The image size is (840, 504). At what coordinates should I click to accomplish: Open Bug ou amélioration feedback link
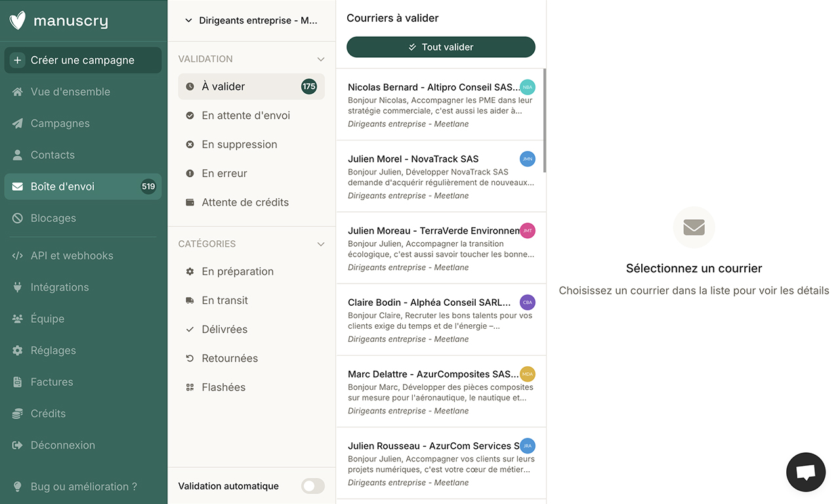tap(83, 486)
